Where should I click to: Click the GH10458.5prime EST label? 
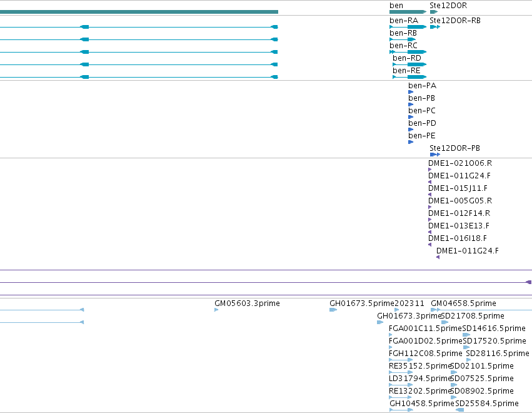[422, 404]
